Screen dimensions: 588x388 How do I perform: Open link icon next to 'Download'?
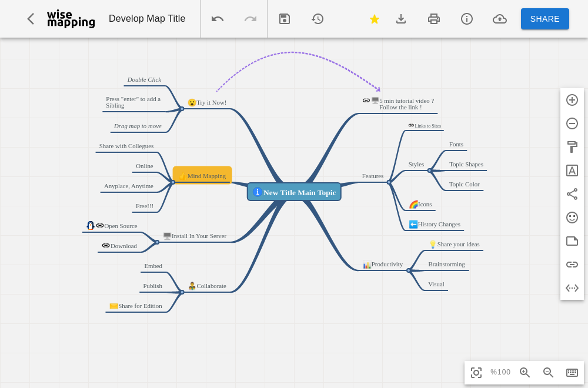(x=106, y=246)
